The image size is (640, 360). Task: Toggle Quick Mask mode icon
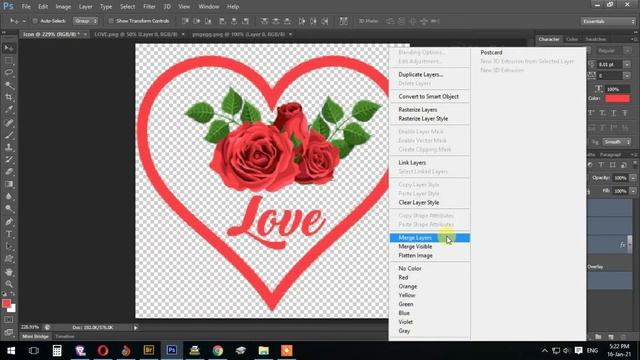[x=9, y=320]
